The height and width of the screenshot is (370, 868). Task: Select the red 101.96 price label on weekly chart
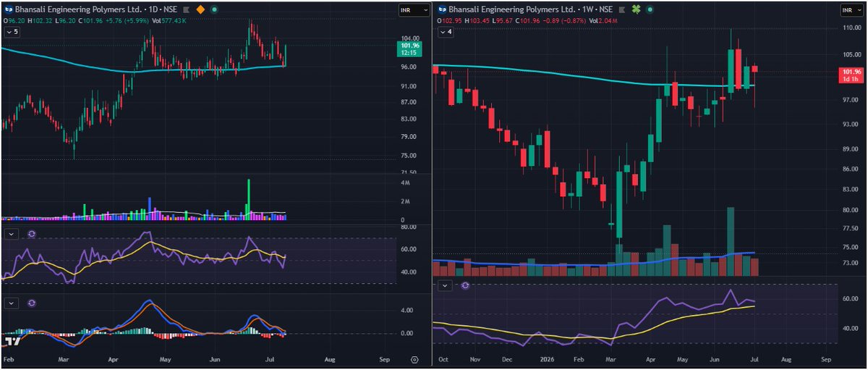click(x=851, y=75)
